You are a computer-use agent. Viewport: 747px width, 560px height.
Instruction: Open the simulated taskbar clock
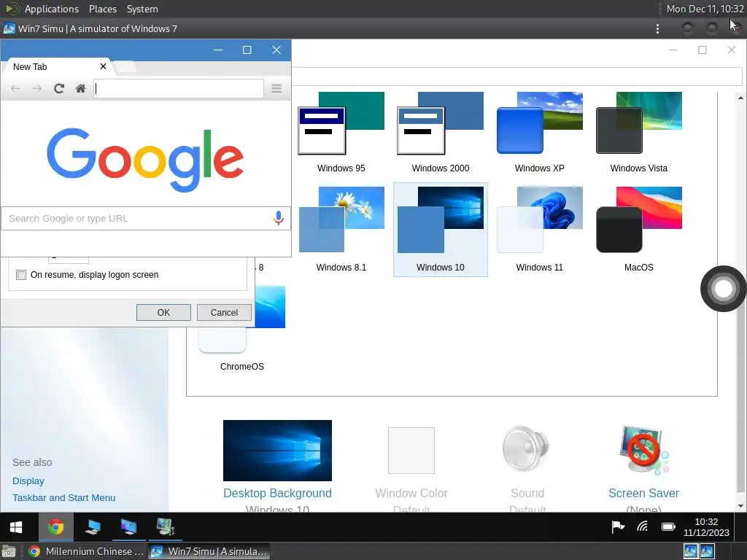click(x=706, y=527)
